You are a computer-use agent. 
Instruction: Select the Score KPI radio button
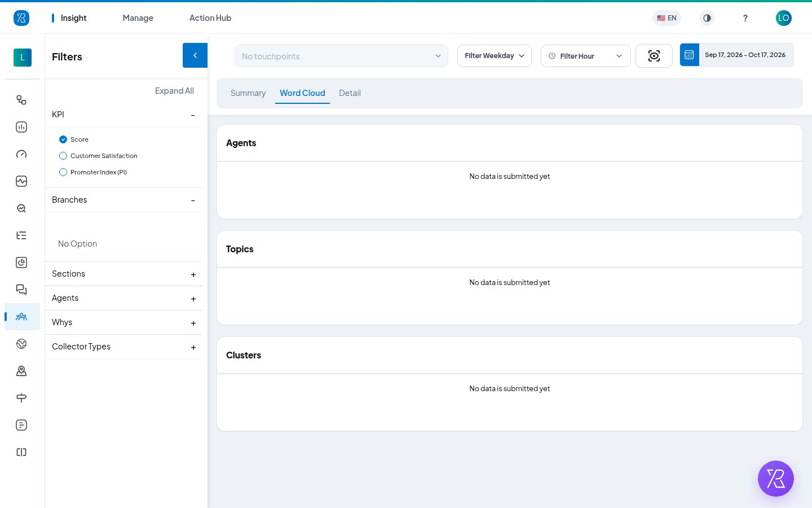coord(63,139)
